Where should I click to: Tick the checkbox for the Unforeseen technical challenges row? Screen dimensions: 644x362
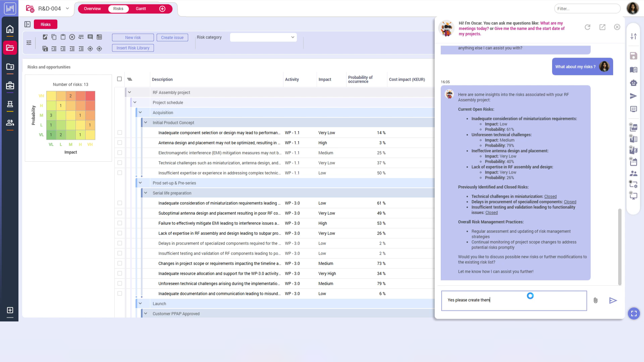pos(120,284)
